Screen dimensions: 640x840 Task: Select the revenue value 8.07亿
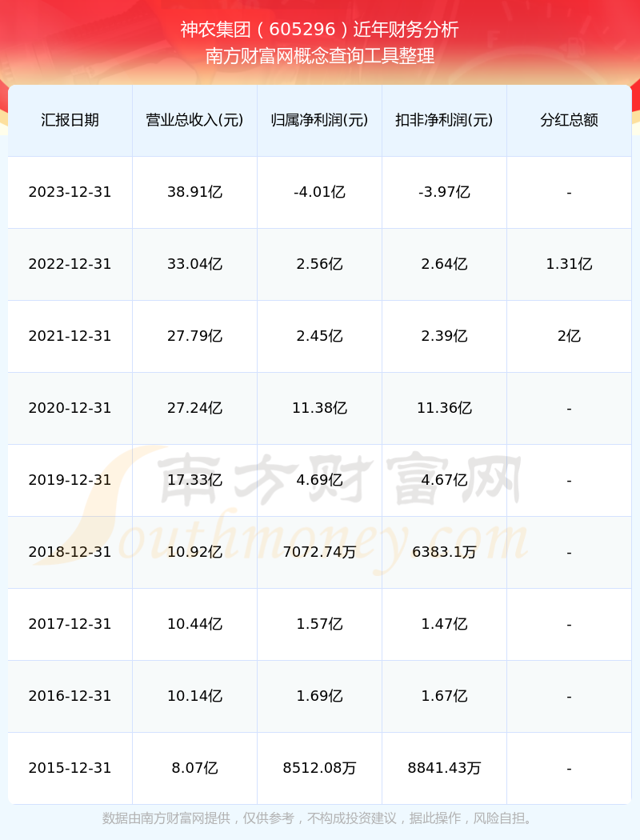coord(194,768)
